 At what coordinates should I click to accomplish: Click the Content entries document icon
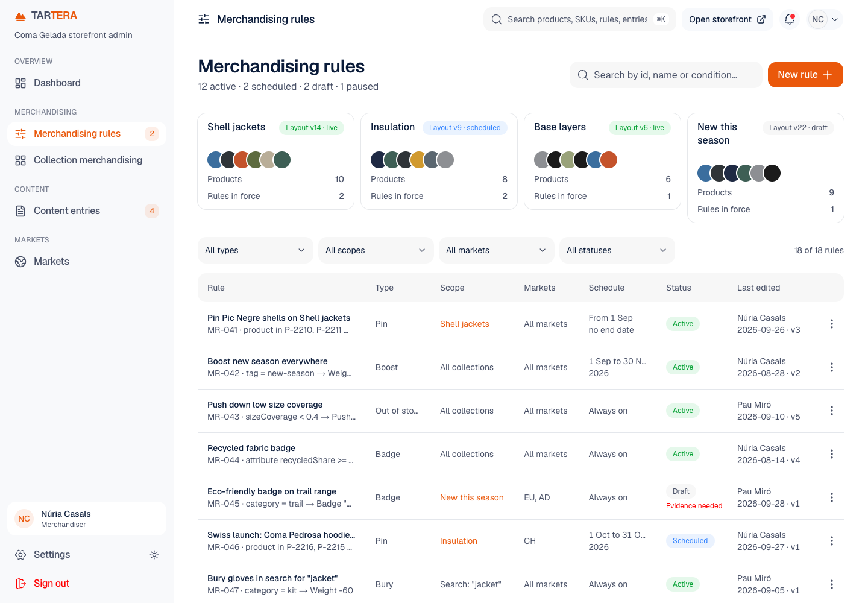(20, 211)
